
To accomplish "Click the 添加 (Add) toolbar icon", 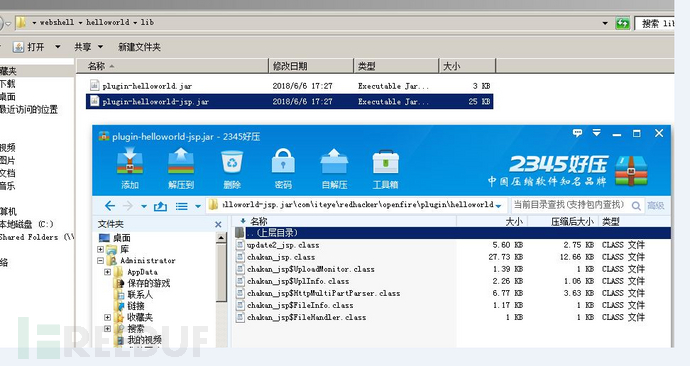I will point(130,169).
